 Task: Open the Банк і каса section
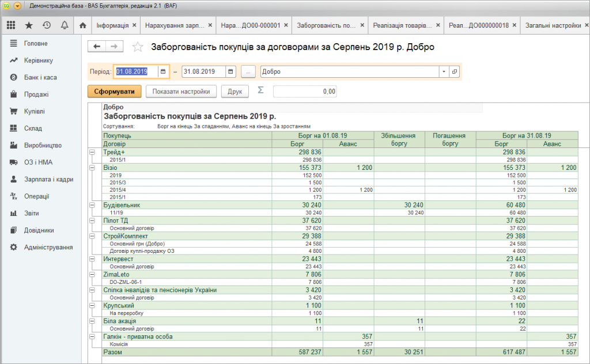[x=40, y=77]
